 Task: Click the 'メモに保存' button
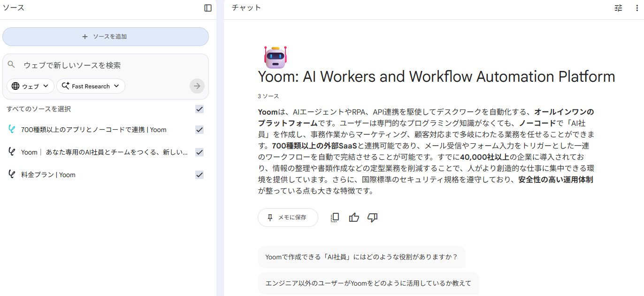pos(288,218)
